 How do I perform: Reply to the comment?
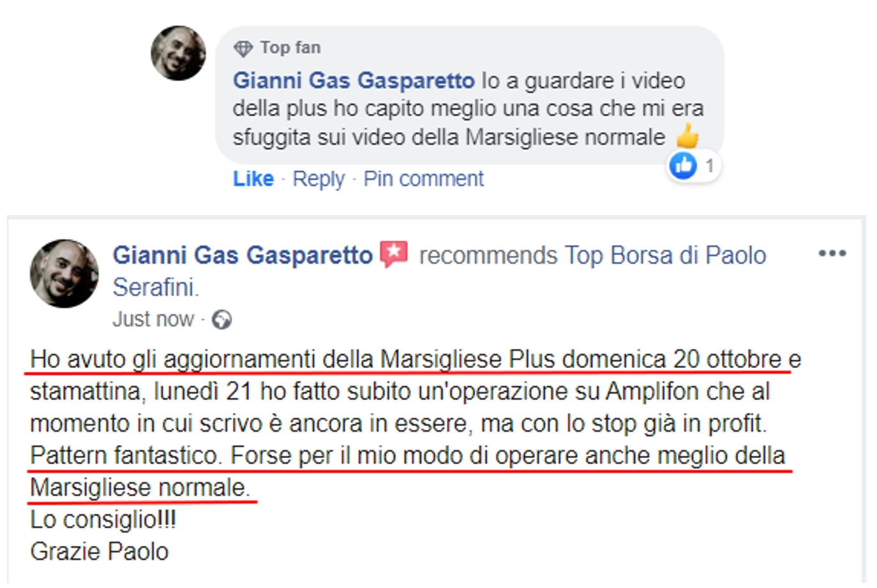click(319, 179)
